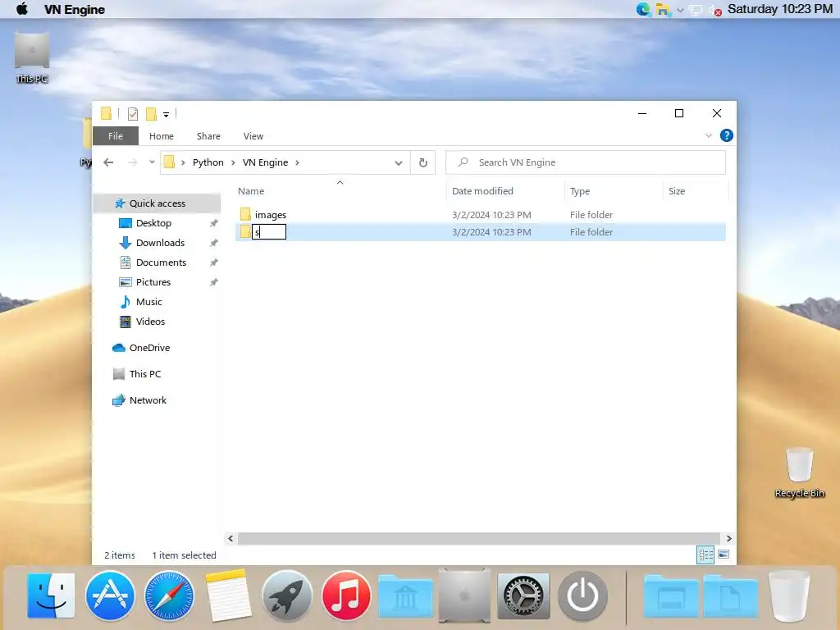Launch Safari from the dock

click(x=169, y=596)
